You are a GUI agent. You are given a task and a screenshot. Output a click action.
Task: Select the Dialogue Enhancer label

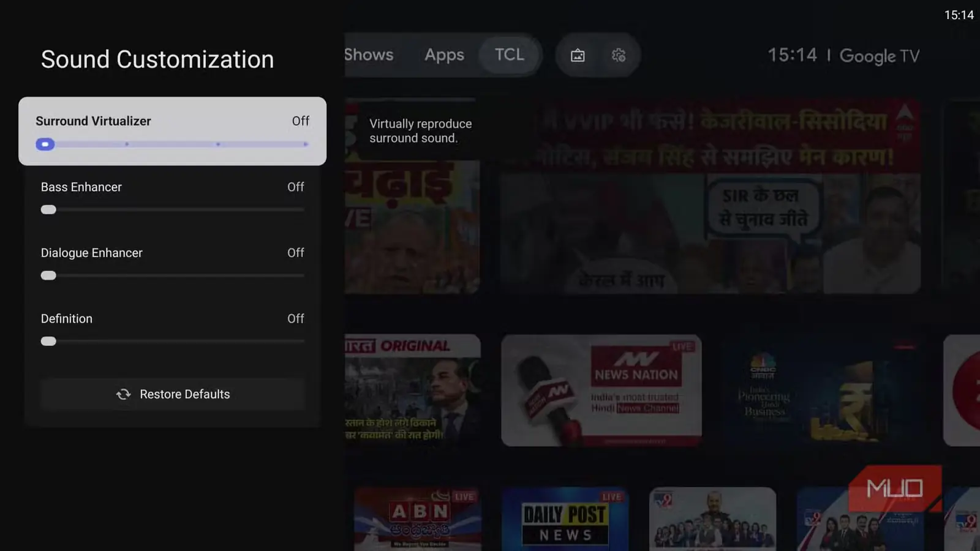click(92, 253)
